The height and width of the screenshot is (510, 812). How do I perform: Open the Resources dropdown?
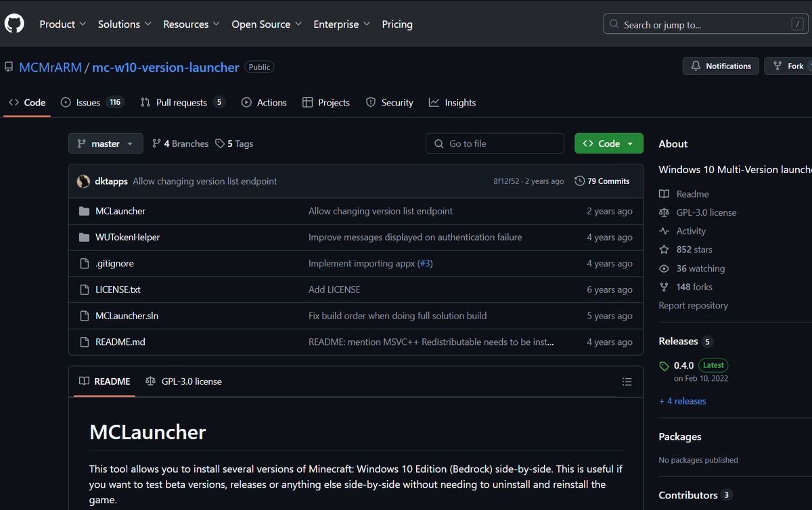pyautogui.click(x=191, y=24)
